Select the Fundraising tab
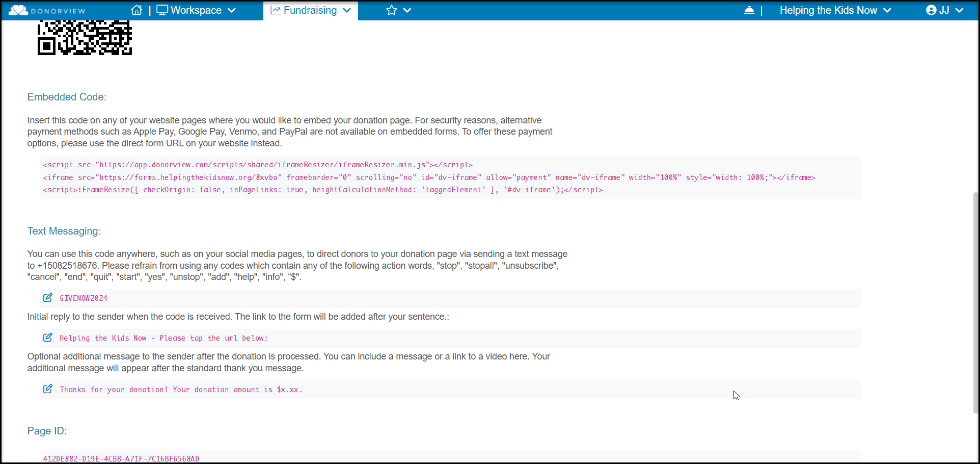The height and width of the screenshot is (464, 980). (x=310, y=10)
